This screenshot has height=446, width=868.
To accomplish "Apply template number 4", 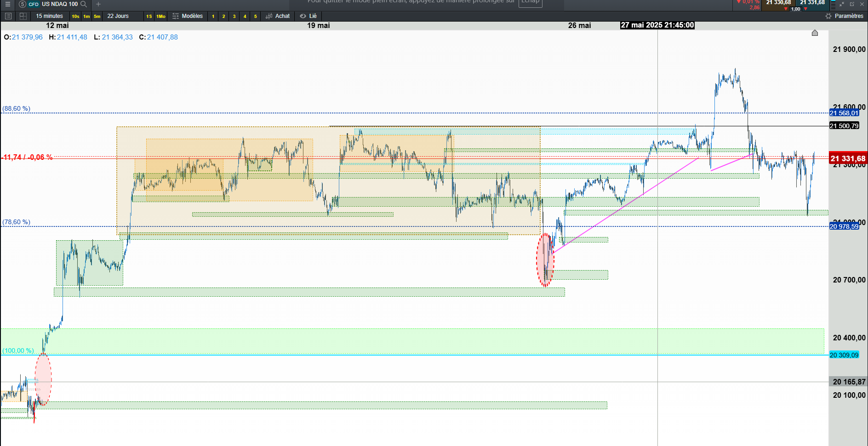I will (245, 17).
